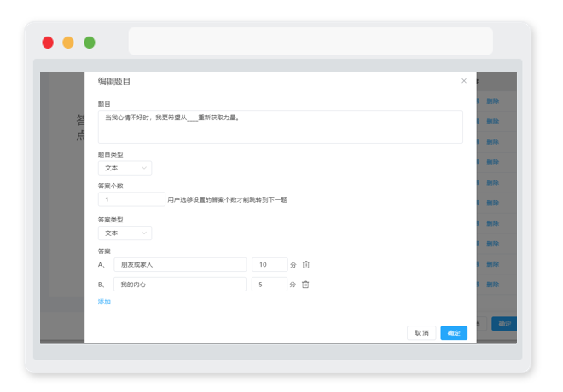Open the 题目类型 dropdown

point(125,168)
